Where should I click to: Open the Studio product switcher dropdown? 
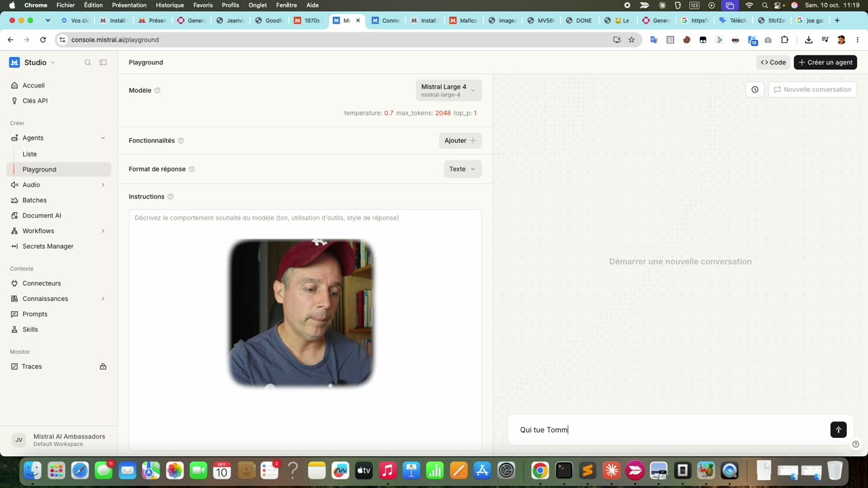33,62
